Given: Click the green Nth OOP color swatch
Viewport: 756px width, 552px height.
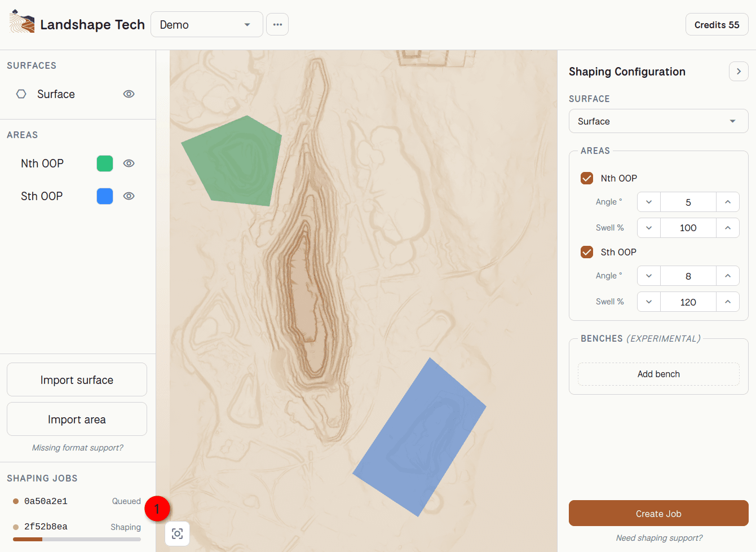Looking at the screenshot, I should [x=105, y=164].
